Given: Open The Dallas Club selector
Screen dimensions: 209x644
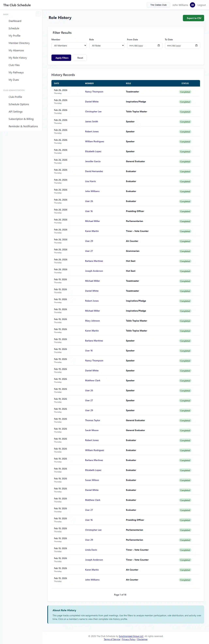Looking at the screenshot, I should (x=158, y=5).
